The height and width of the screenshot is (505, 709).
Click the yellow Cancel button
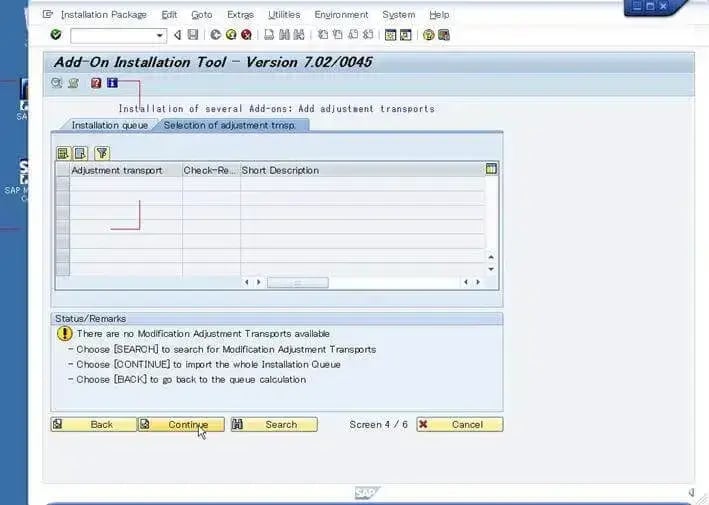point(459,425)
